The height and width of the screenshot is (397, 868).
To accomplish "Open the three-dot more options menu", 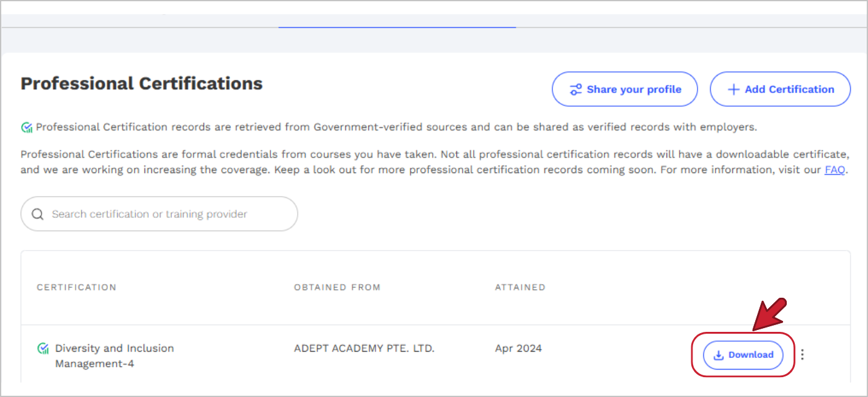I will pyautogui.click(x=803, y=355).
